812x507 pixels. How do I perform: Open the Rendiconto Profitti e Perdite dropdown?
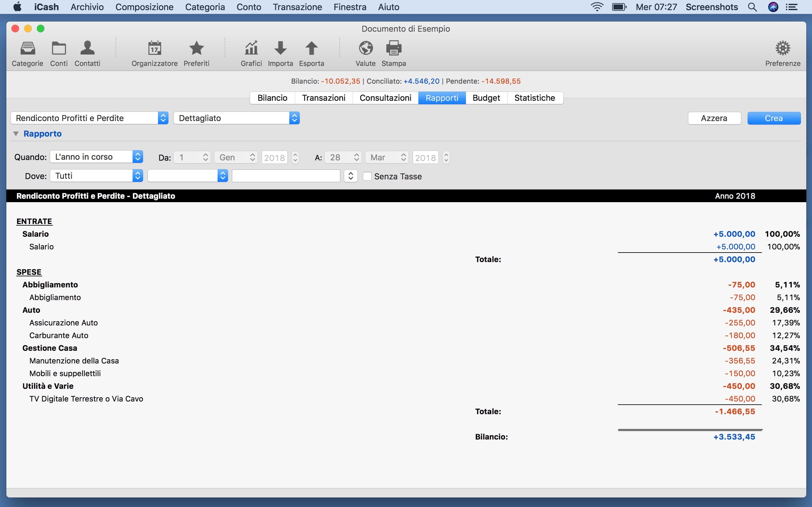(x=89, y=118)
